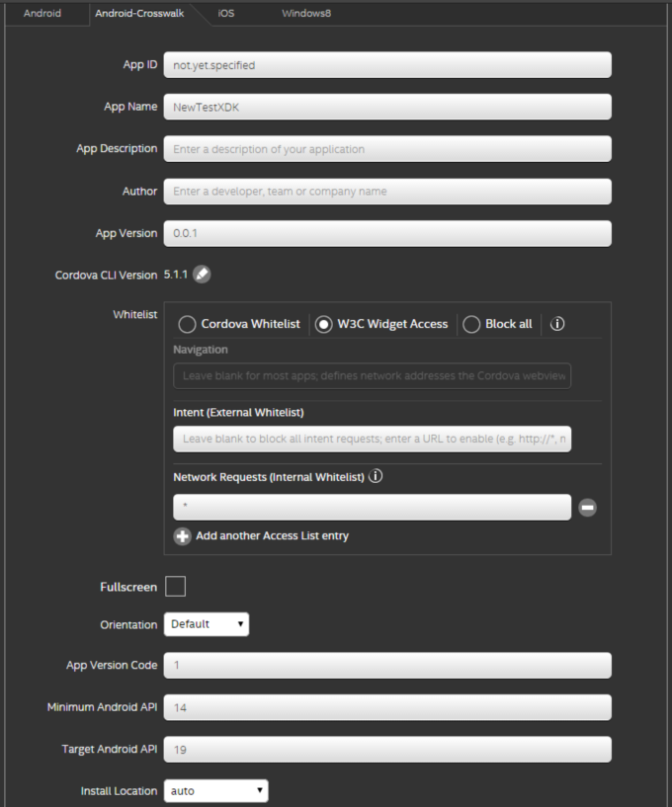Choose the Block all radio option
Viewport: 672px width, 807px height.
(x=471, y=324)
